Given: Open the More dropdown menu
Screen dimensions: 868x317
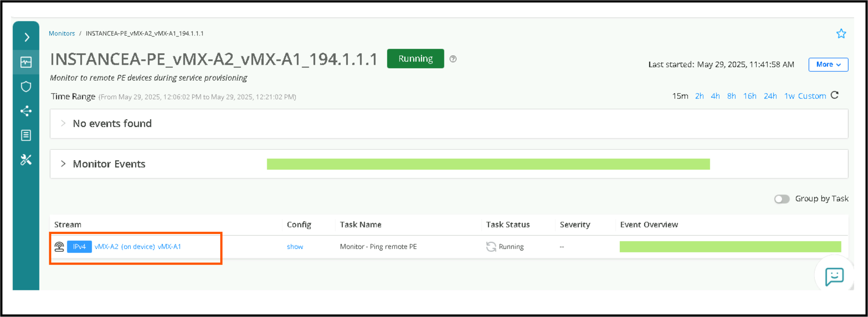Looking at the screenshot, I should pos(828,65).
